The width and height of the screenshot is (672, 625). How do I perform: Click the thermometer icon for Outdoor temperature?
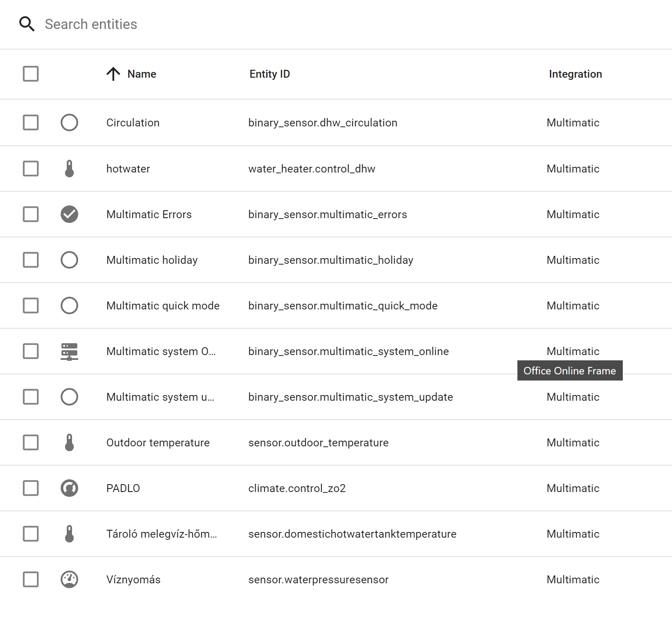click(69, 442)
